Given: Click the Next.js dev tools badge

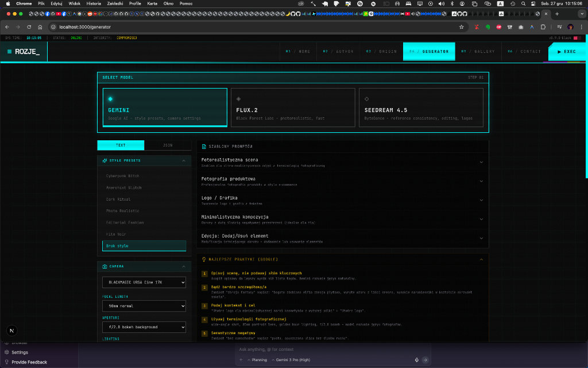Looking at the screenshot, I should [11, 331].
